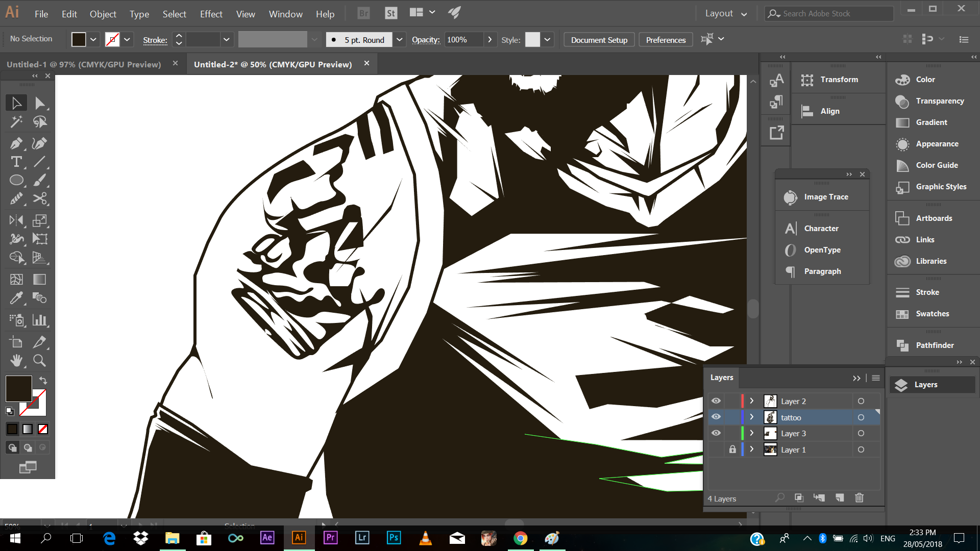Select the Scissors tool
The height and width of the screenshot is (551, 980).
[x=40, y=198]
